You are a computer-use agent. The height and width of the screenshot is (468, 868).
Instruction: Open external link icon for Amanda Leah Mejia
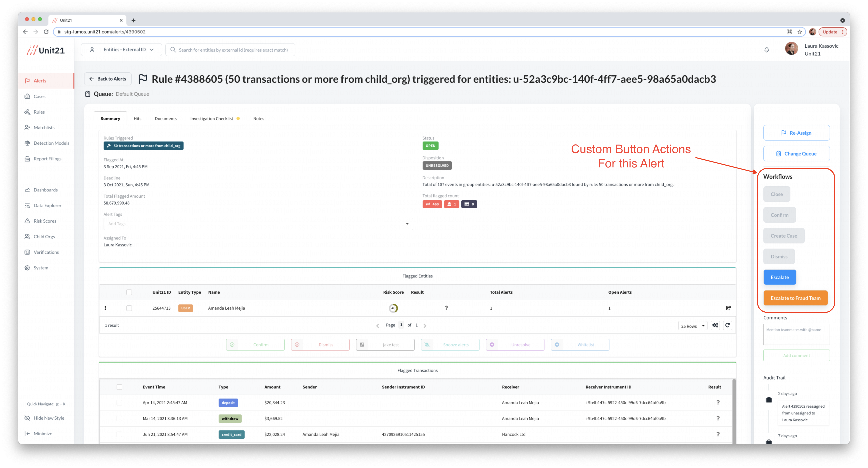coord(728,308)
